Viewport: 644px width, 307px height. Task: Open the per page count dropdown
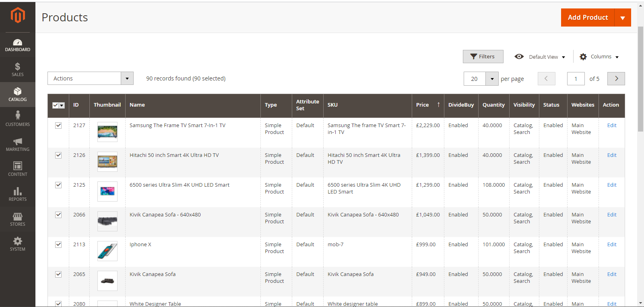click(492, 79)
